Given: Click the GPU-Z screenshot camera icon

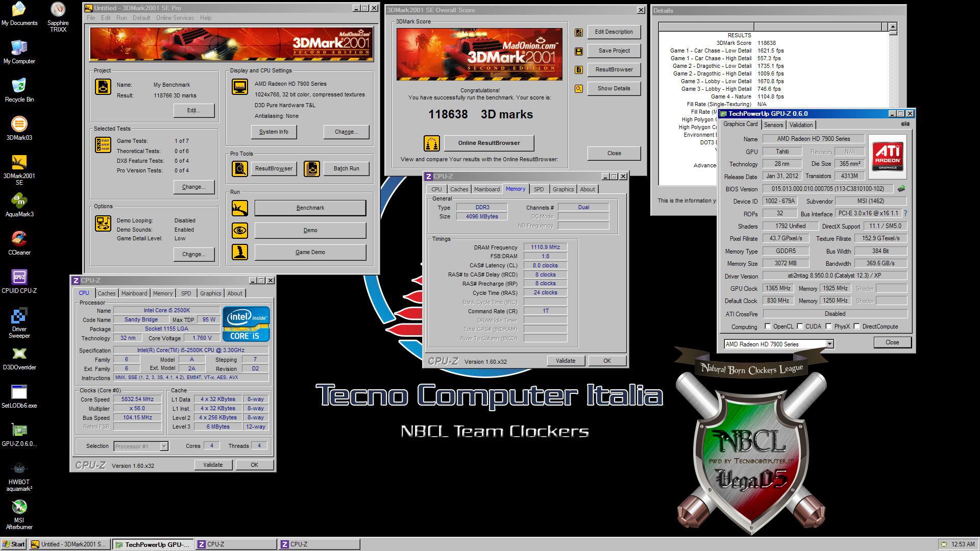Looking at the screenshot, I should click(x=905, y=124).
